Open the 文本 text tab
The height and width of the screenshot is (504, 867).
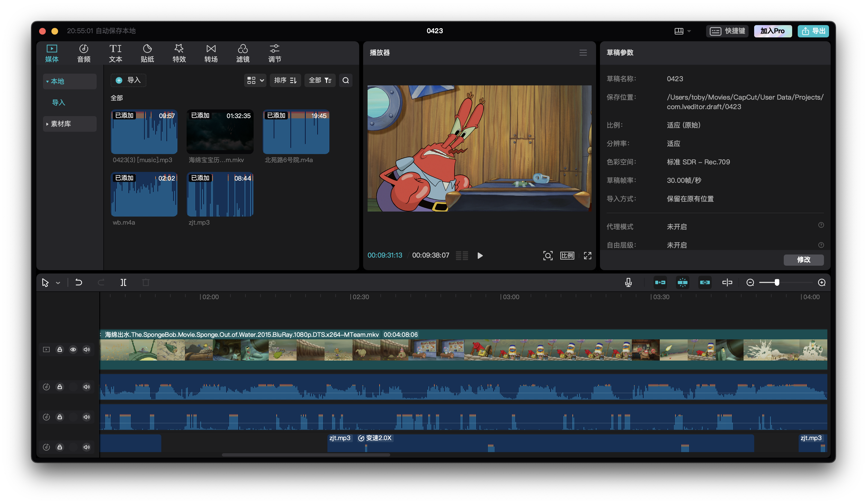[116, 53]
